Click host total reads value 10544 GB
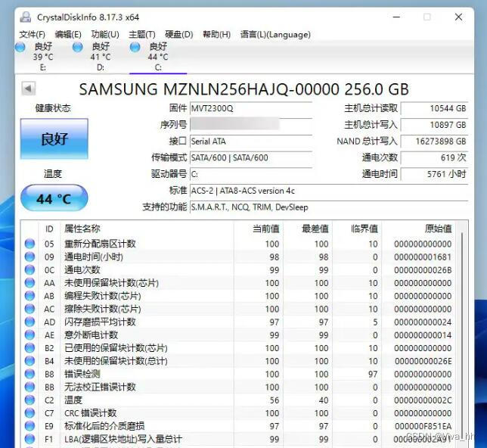 [434, 108]
